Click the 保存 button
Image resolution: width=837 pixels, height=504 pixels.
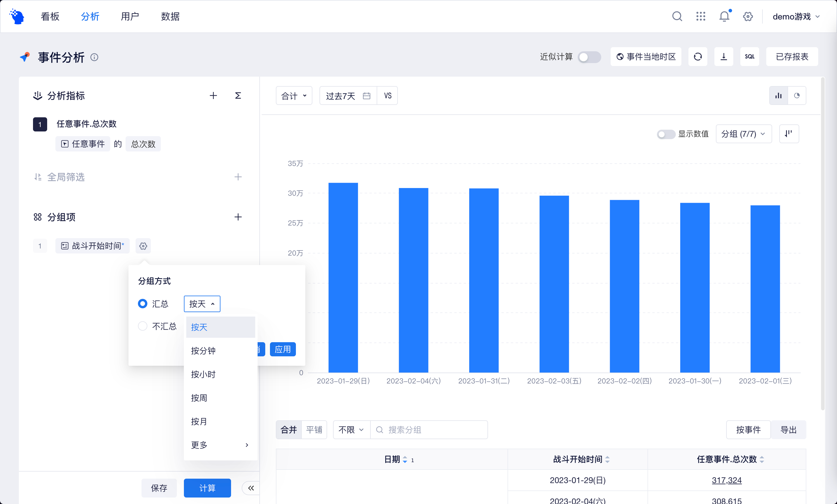[x=159, y=488]
